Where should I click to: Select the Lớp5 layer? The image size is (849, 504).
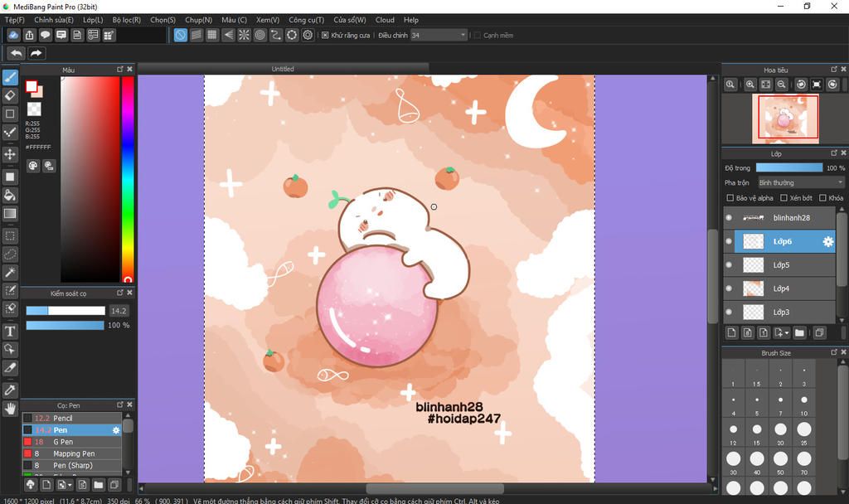[x=779, y=264]
